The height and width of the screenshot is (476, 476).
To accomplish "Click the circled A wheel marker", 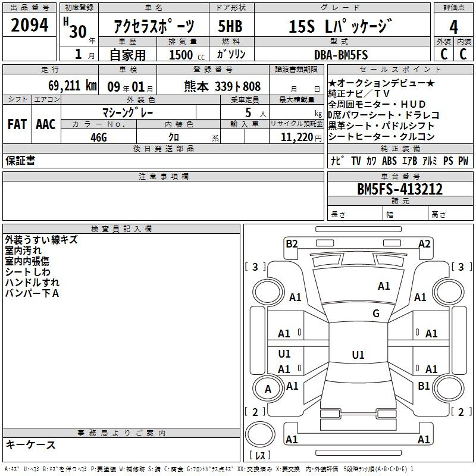I will (x=268, y=389).
